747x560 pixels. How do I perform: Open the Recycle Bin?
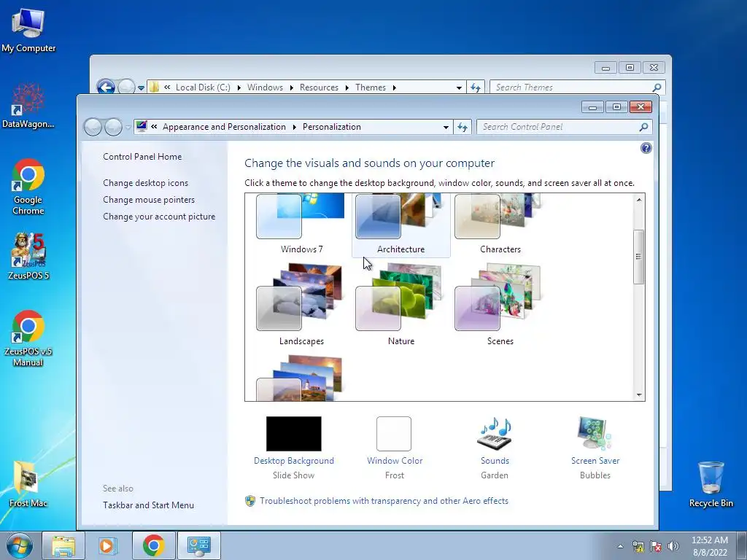pos(711,483)
